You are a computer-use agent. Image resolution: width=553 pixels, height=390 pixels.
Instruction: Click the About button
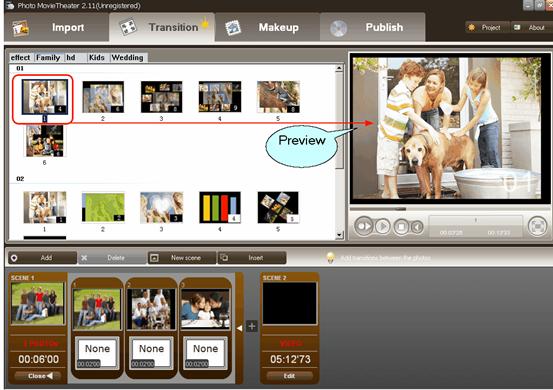click(x=531, y=28)
